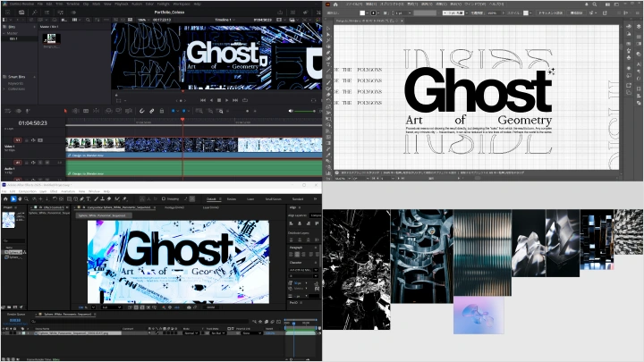Click the camera snapshot icon below After Effects viewer
Viewport: 644px width, 362px height.
tap(189, 307)
